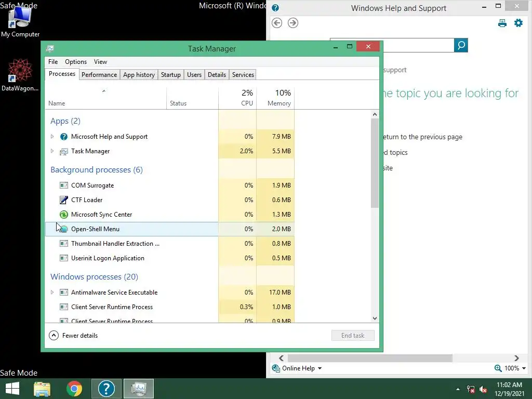Click the COM Surrogate process icon

(x=64, y=185)
